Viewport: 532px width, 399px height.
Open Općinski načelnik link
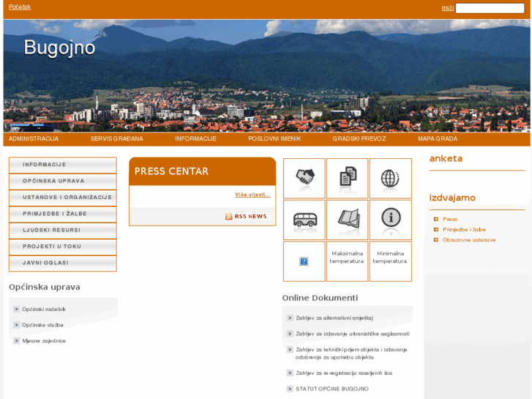pos(44,309)
